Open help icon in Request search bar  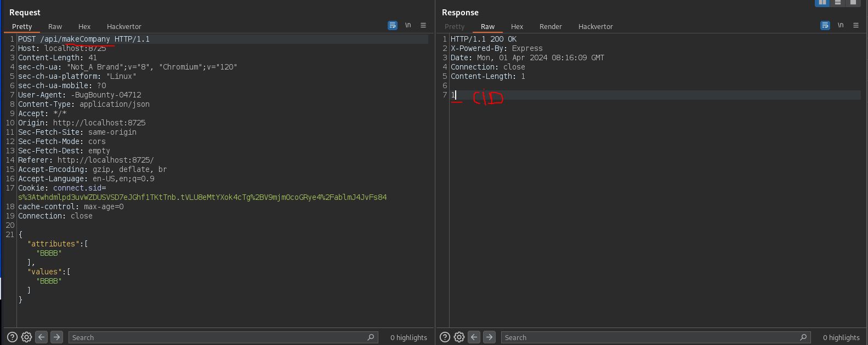[x=12, y=337]
